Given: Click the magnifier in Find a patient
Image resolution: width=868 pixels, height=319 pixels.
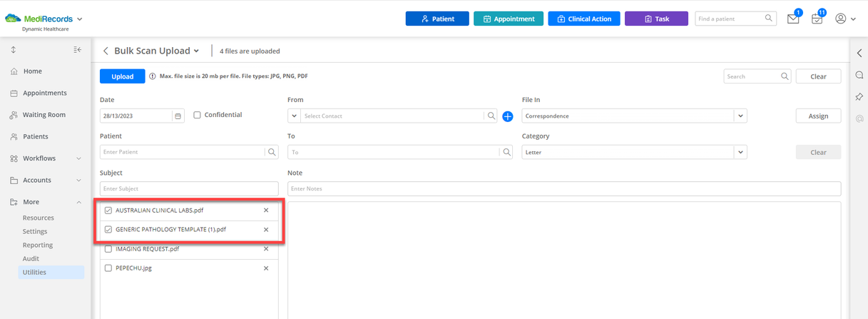Looking at the screenshot, I should point(769,19).
